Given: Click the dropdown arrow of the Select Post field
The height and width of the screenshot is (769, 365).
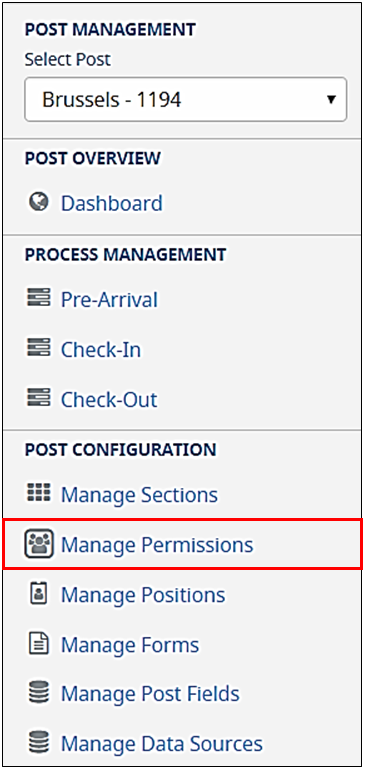Looking at the screenshot, I should 331,100.
